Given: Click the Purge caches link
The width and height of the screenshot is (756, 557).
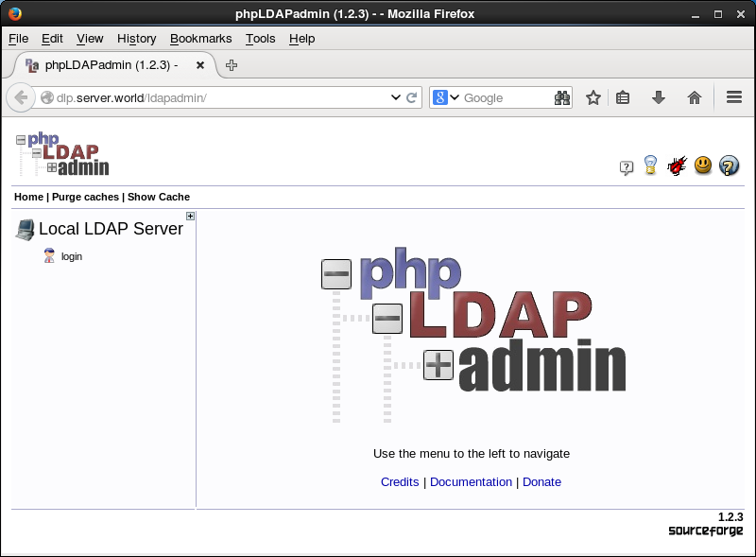Looking at the screenshot, I should tap(85, 197).
